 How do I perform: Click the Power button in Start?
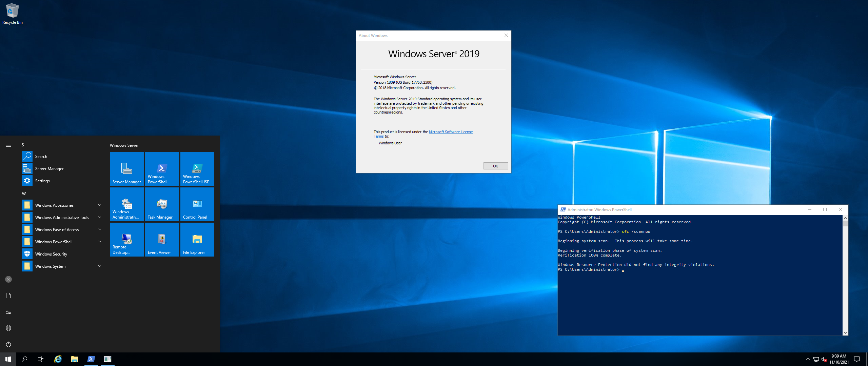point(8,344)
